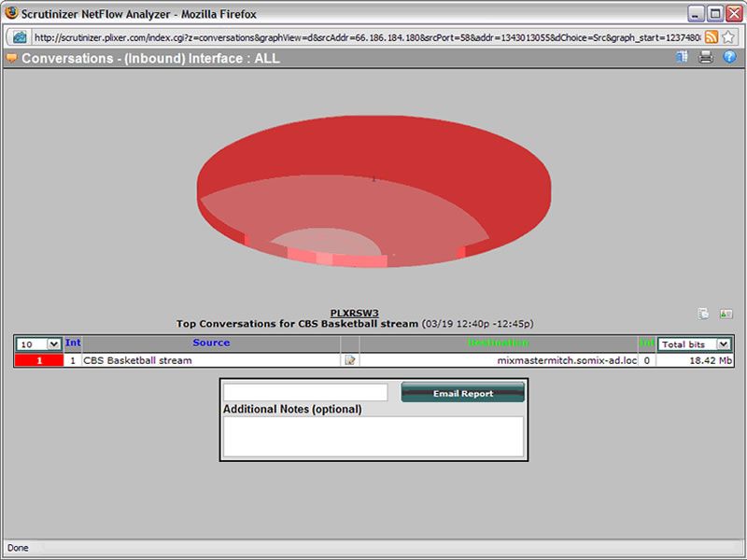Open the top-10 row count dropdown
Viewport: 747px width, 560px height.
tap(38, 343)
